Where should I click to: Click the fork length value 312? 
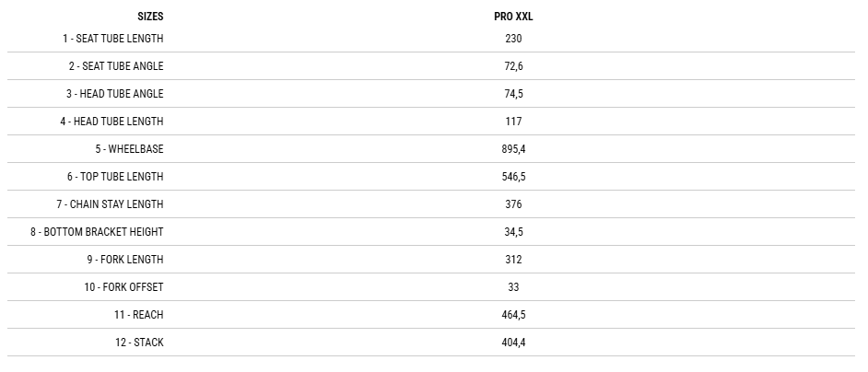click(x=513, y=260)
